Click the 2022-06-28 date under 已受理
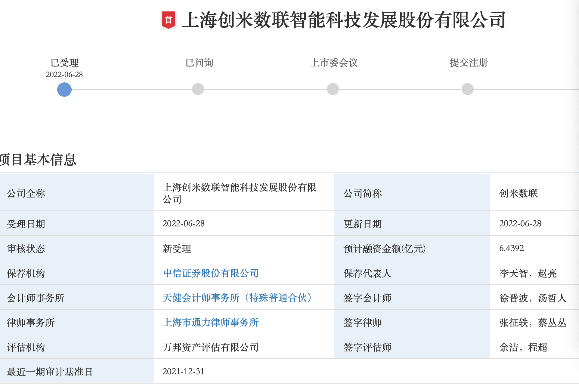579x392 pixels. pos(64,75)
